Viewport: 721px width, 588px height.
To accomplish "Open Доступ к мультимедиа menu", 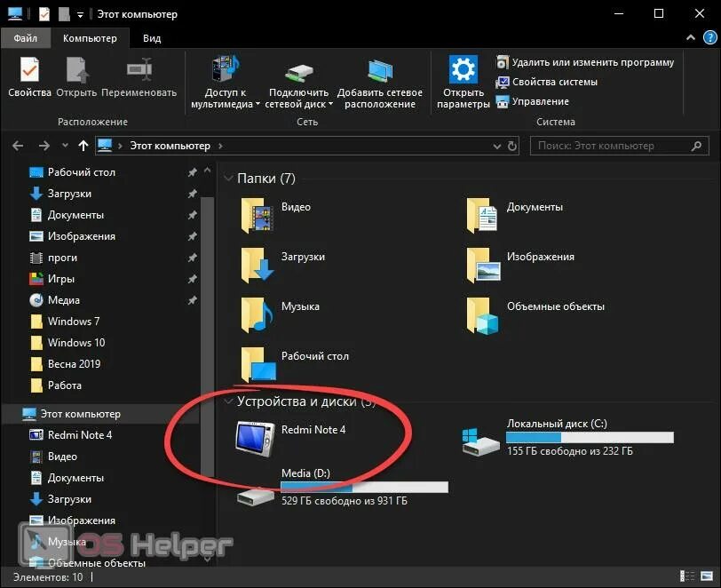I will point(225,82).
